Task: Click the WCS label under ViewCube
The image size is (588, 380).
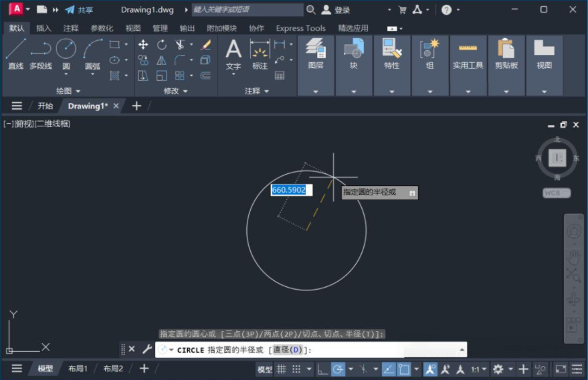Action: (x=557, y=193)
